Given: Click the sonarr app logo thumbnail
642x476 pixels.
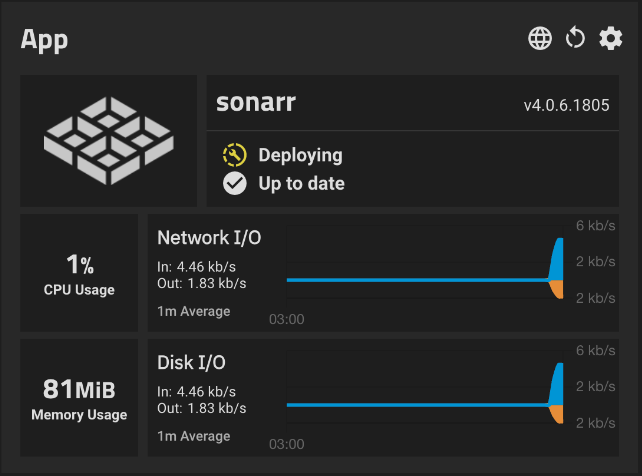Looking at the screenshot, I should (109, 141).
